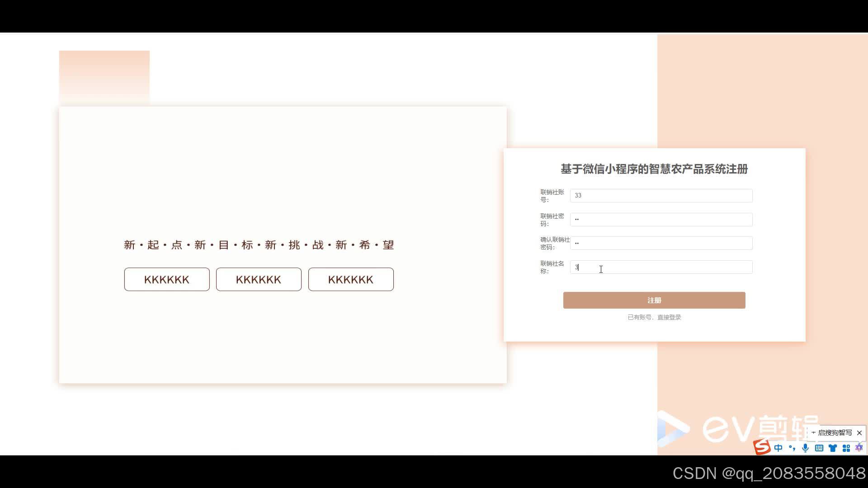Toggle Sogou punctuation mode icon
This screenshot has width=868, height=488.
792,448
